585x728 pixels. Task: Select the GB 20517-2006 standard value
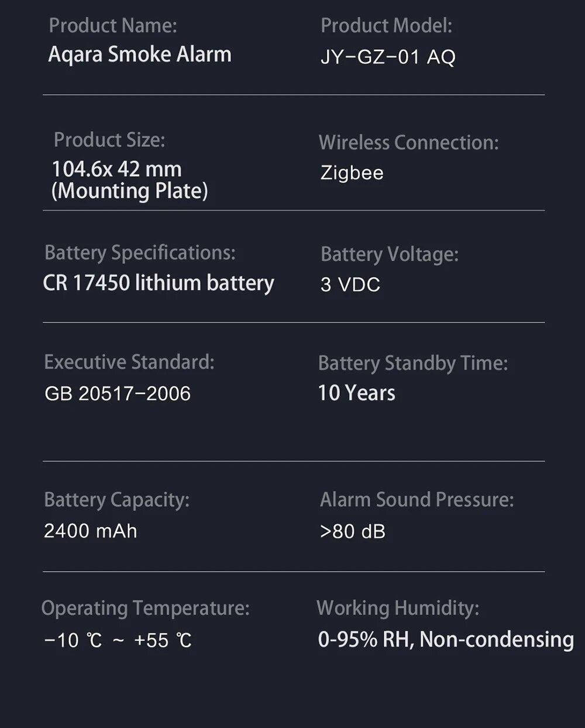(x=118, y=393)
